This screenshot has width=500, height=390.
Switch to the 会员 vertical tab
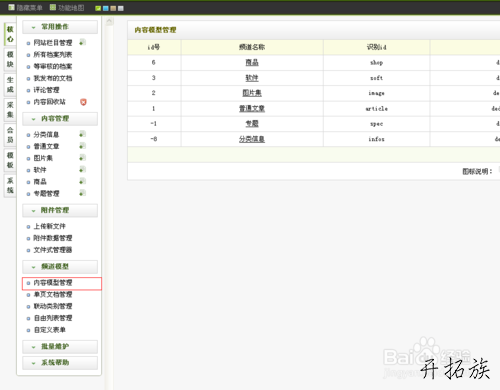[10, 135]
